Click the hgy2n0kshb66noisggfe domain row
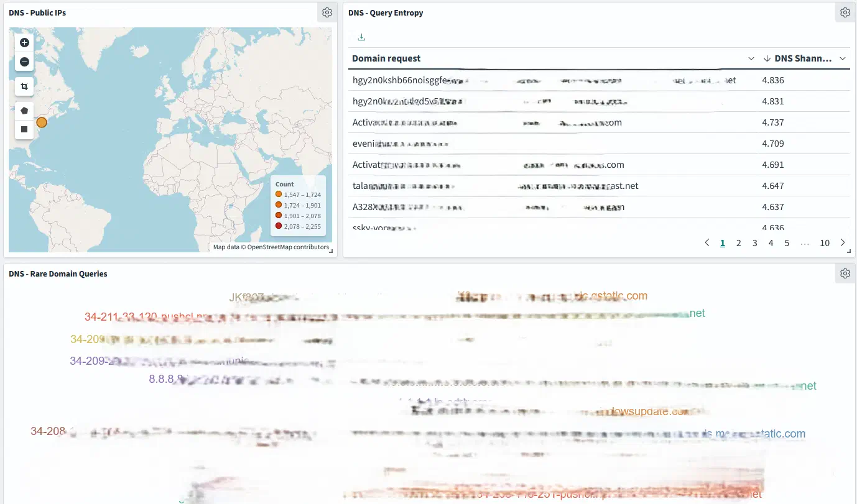857x504 pixels. coord(599,80)
